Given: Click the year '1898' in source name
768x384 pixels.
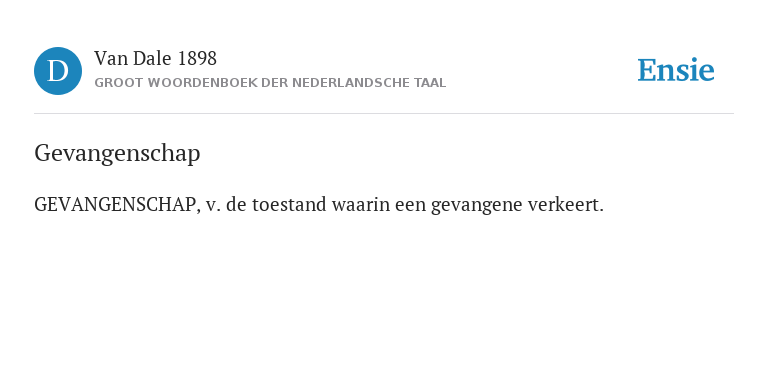Looking at the screenshot, I should coord(197,59).
